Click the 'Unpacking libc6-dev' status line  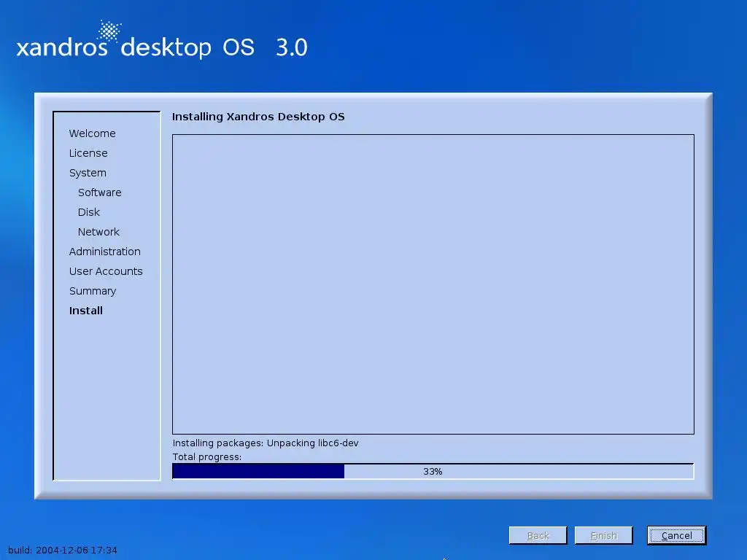point(266,443)
